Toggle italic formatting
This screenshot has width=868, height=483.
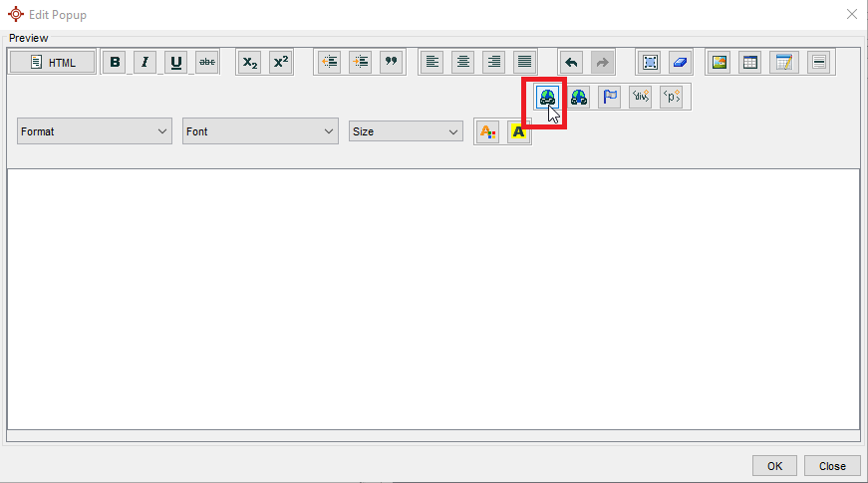click(145, 62)
